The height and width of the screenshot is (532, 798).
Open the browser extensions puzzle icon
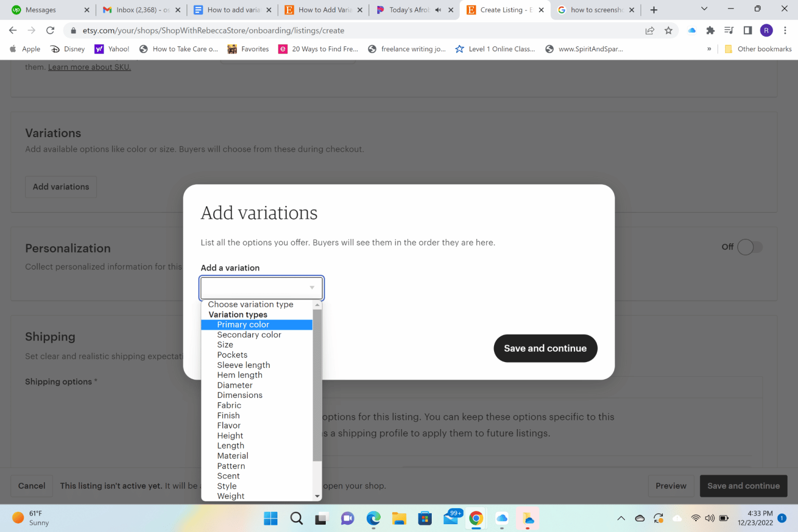pyautogui.click(x=710, y=30)
